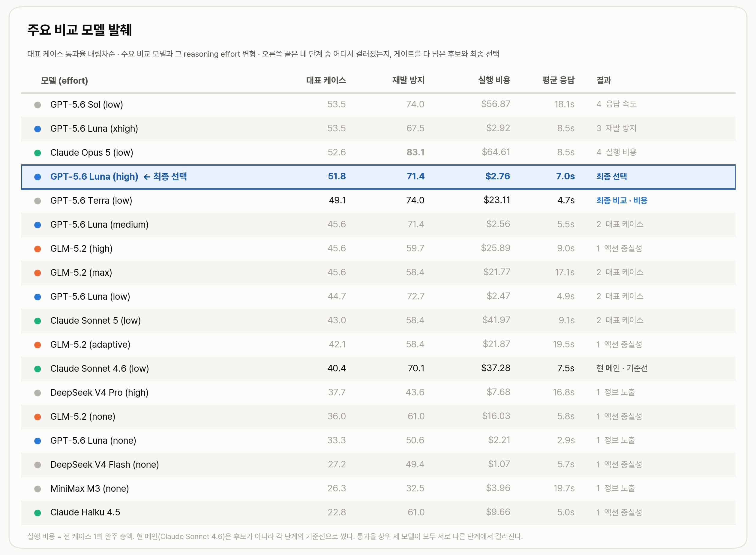Select the '평균 응답' column header
The width and height of the screenshot is (756, 555).
pyautogui.click(x=558, y=80)
